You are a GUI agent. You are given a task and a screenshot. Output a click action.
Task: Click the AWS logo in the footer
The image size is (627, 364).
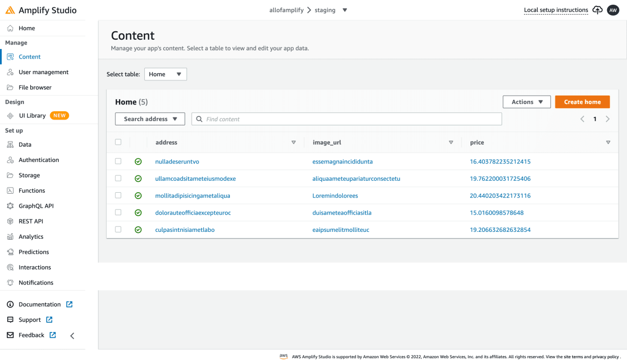(x=284, y=357)
